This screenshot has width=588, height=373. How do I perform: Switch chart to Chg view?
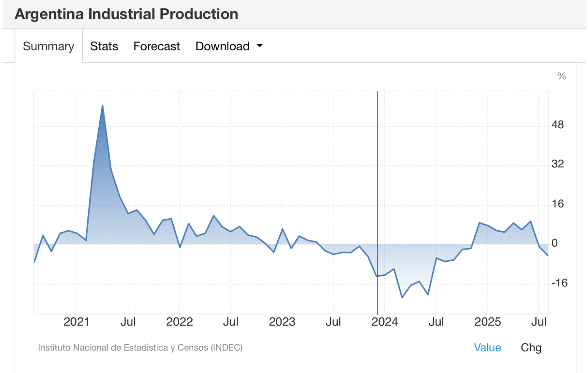point(531,347)
